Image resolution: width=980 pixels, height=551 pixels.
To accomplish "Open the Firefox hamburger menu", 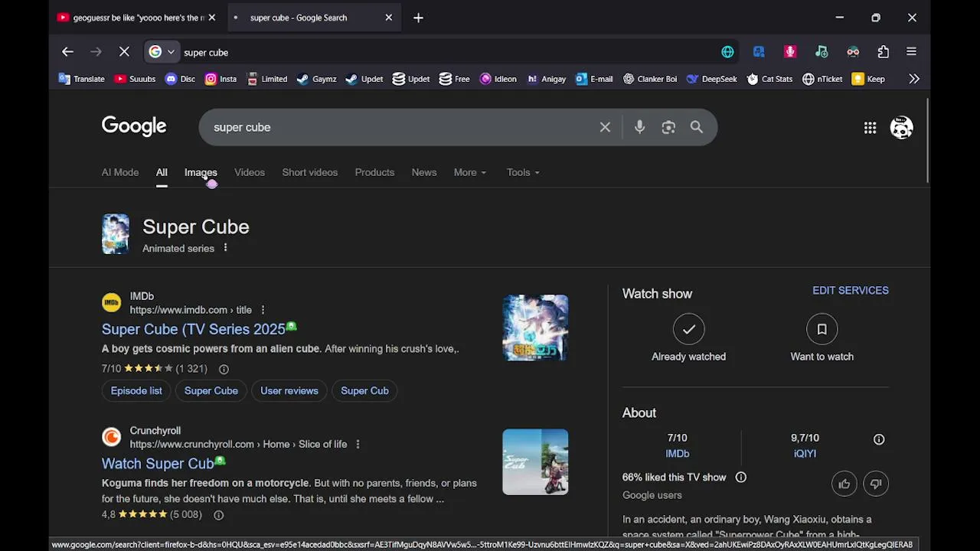I will point(911,52).
